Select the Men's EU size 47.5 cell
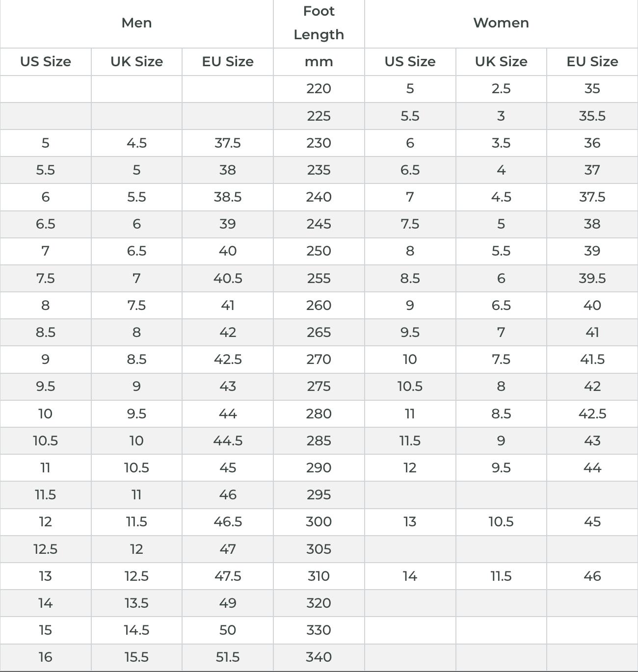The image size is (638, 672). 228,576
